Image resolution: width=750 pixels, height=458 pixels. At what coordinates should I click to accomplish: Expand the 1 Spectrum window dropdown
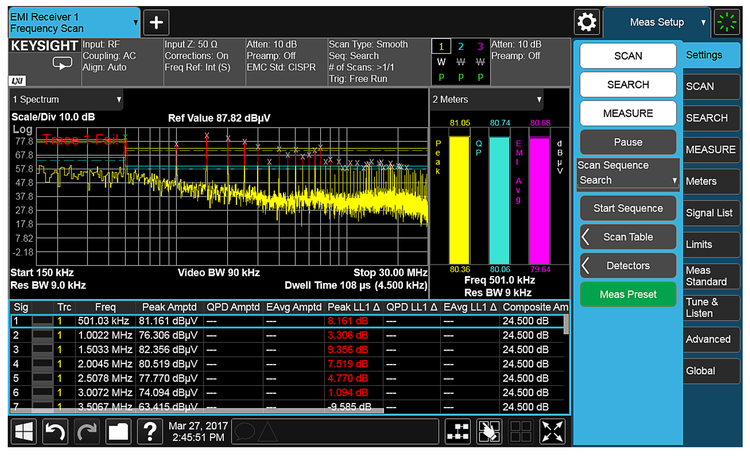click(66, 100)
